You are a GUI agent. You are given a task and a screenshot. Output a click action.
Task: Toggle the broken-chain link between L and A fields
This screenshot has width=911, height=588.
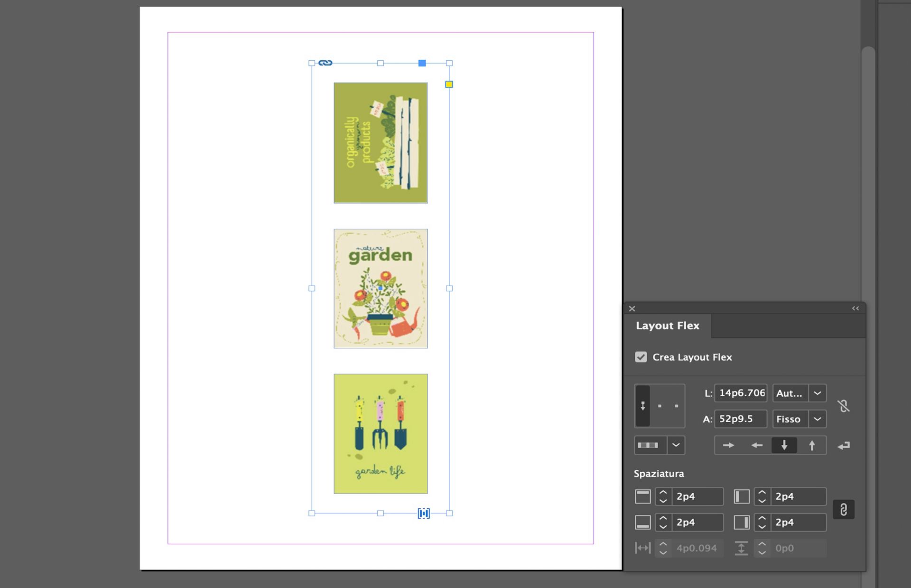point(844,406)
